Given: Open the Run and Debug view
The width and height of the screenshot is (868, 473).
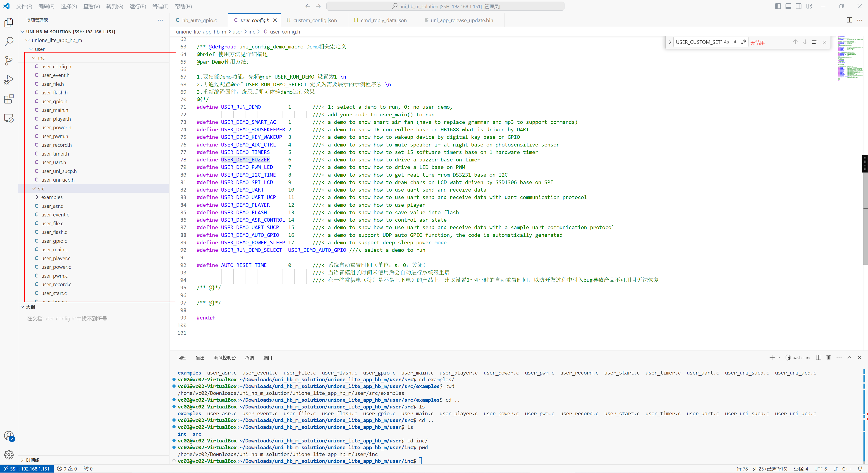Looking at the screenshot, I should click(9, 80).
